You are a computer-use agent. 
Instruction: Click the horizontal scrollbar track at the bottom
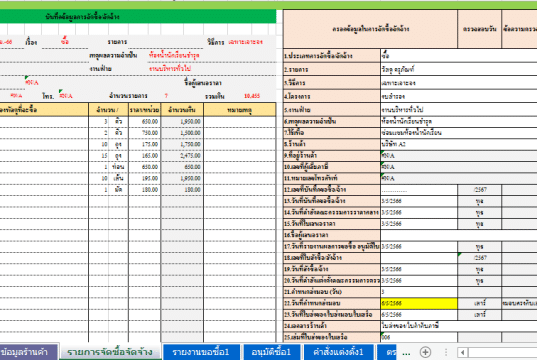pyautogui.click(x=502, y=352)
